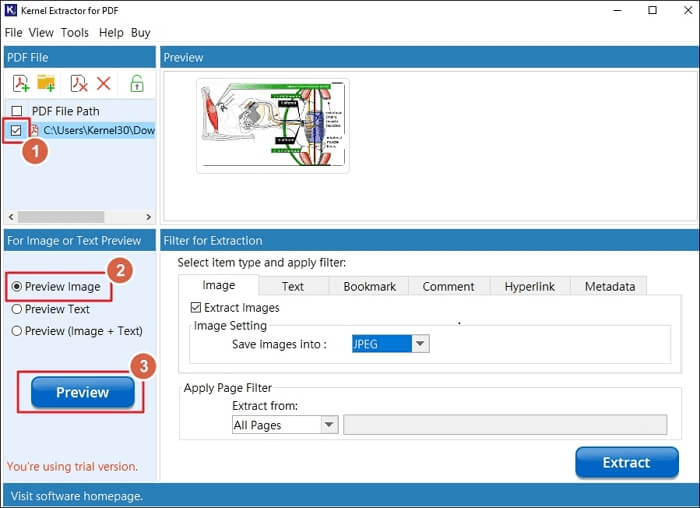Click the page range input field
Viewport: 700px width, 508px height.
pyautogui.click(x=505, y=425)
